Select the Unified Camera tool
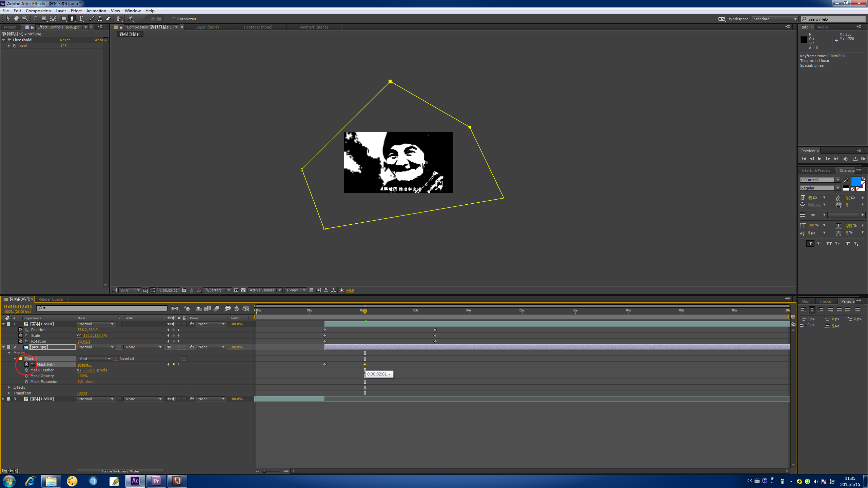The image size is (868, 488). click(44, 19)
